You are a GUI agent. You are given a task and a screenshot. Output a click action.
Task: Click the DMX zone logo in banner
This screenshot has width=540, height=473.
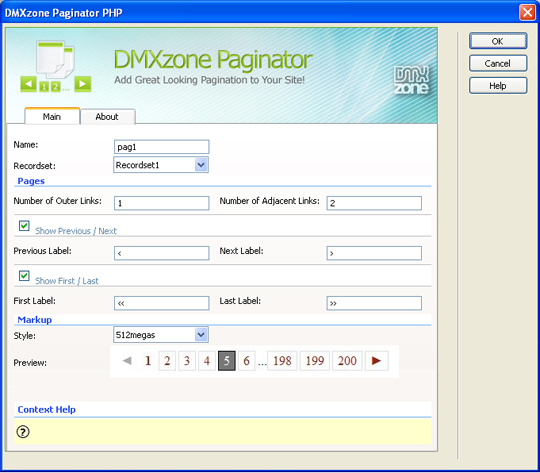411,81
